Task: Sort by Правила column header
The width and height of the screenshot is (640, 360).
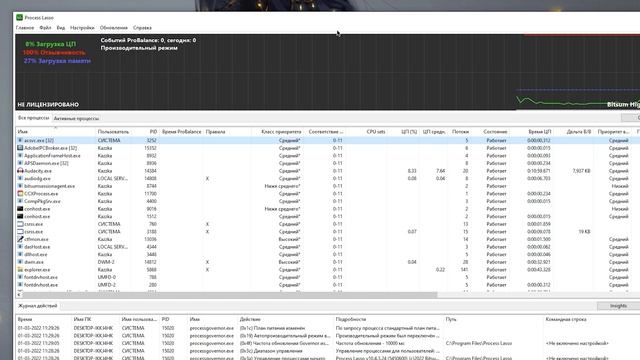Action: [x=216, y=132]
